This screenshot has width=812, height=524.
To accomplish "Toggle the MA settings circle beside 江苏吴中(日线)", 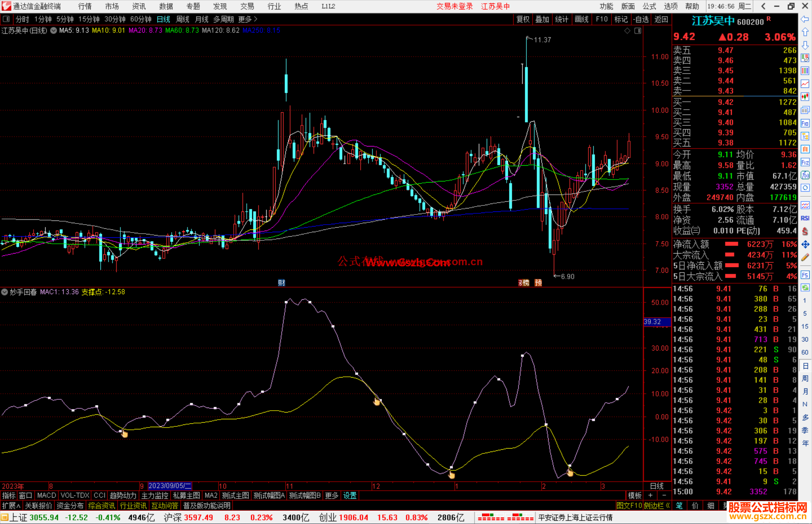I will coord(54,30).
